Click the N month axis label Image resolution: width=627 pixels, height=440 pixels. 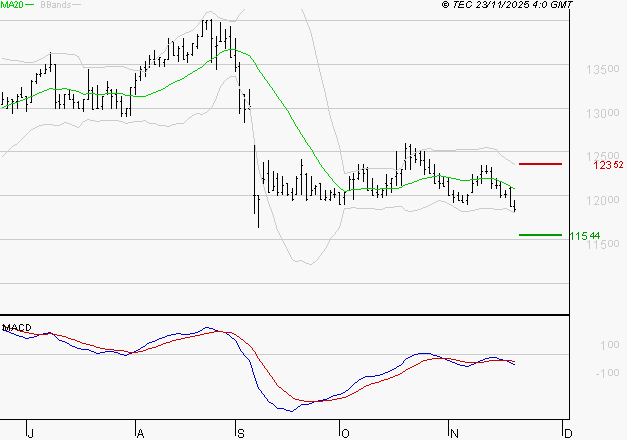pyautogui.click(x=454, y=433)
